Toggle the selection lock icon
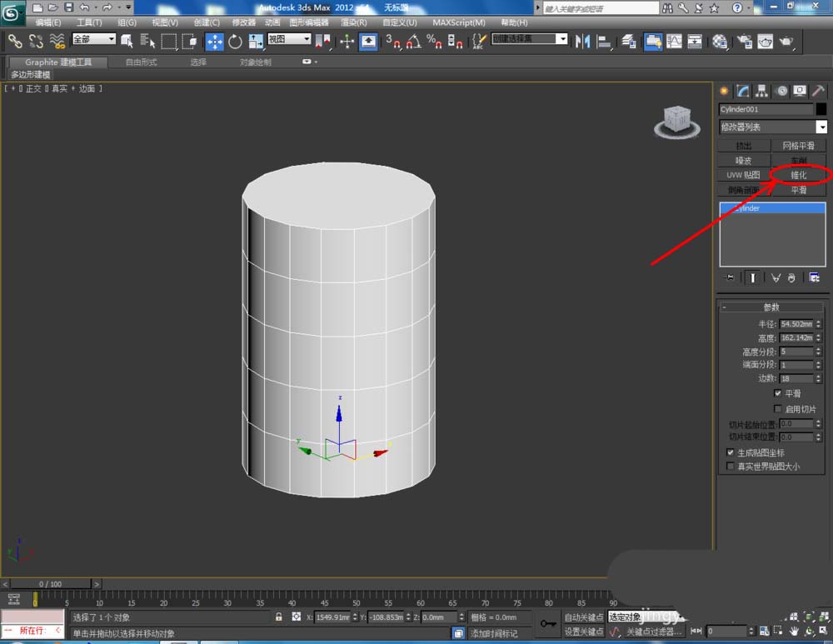This screenshot has height=644, width=833. (x=278, y=617)
